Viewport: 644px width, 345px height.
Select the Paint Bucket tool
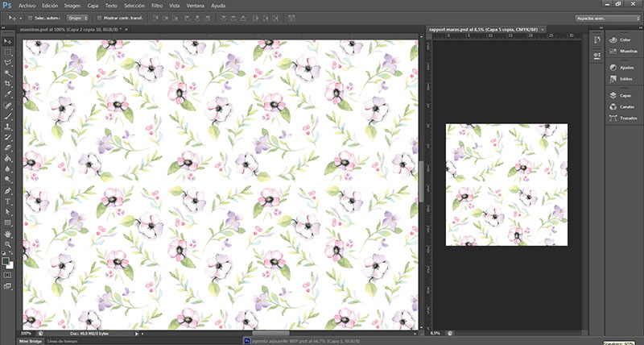click(x=7, y=159)
